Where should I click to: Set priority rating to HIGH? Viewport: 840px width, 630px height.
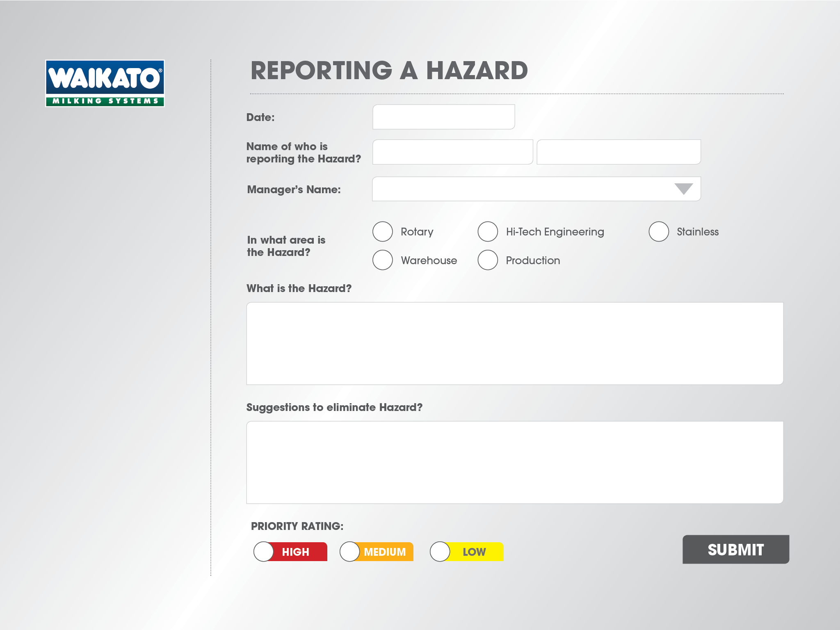(264, 552)
